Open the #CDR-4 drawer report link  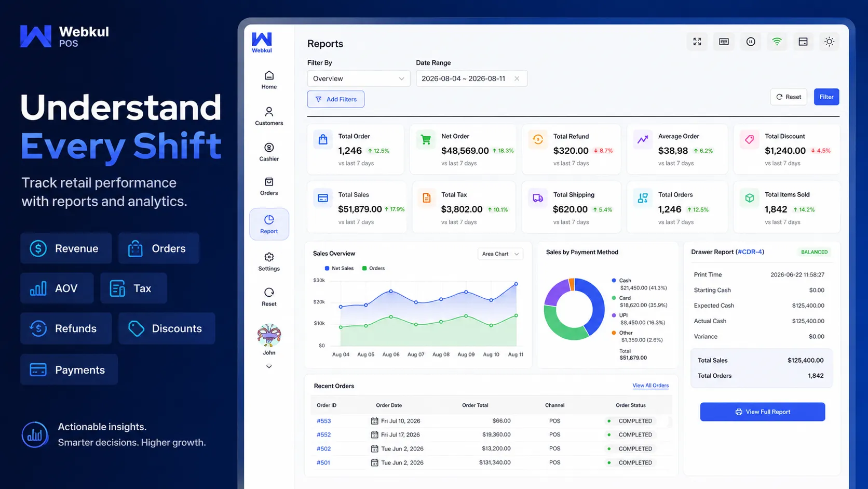coord(750,252)
